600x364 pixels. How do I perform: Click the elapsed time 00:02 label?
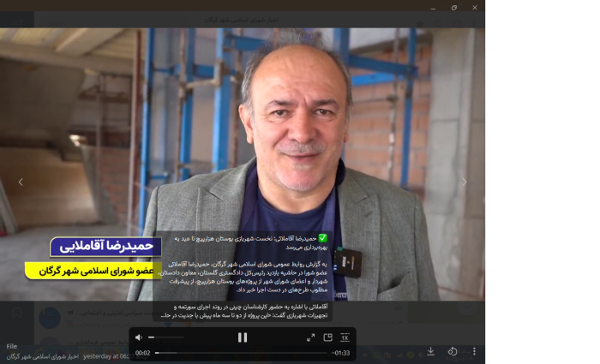[x=143, y=353]
